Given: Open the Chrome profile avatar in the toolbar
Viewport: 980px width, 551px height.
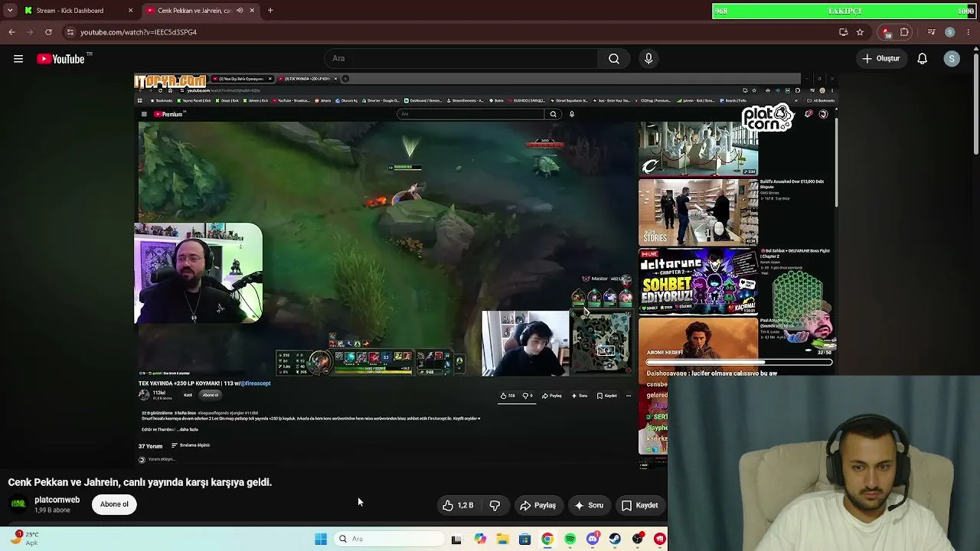Looking at the screenshot, I should (950, 32).
